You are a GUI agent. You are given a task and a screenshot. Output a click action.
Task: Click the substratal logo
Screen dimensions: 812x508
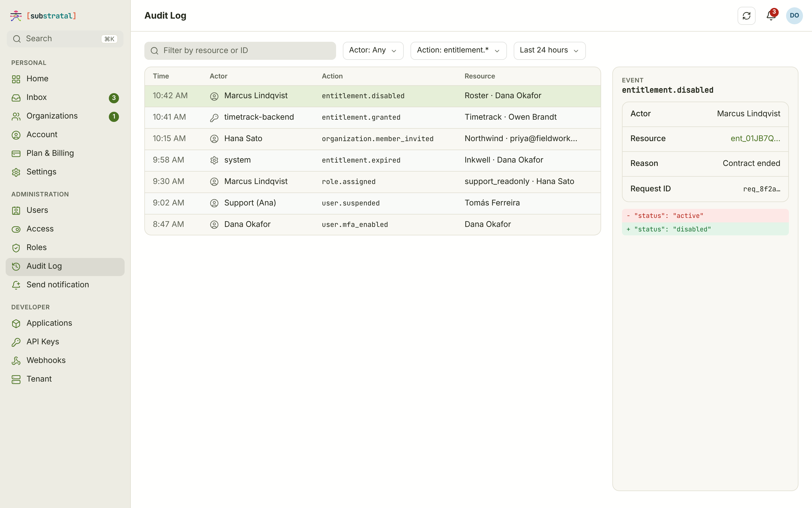[43, 16]
